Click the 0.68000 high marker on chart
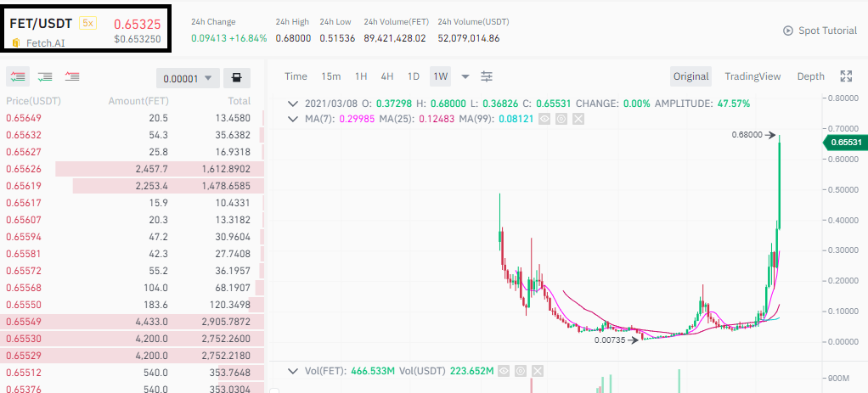The height and width of the screenshot is (393, 868). [747, 134]
